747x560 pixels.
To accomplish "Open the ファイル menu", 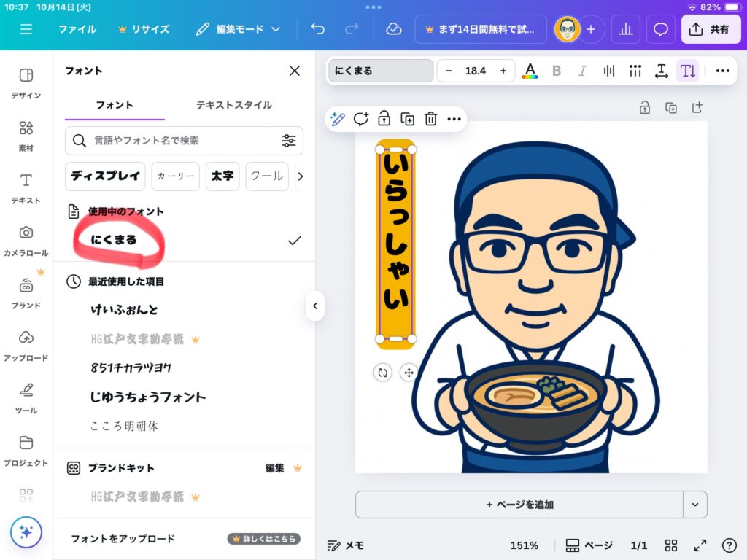I will [x=77, y=29].
